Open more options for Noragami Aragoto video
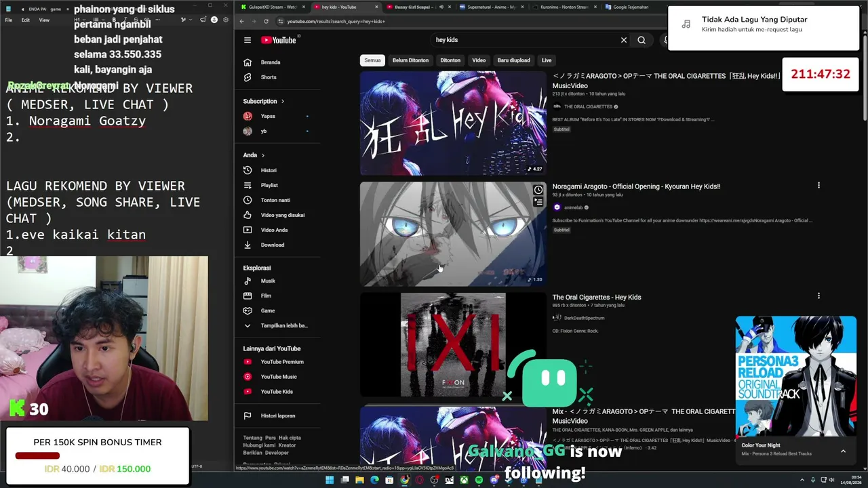The image size is (868, 488). [818, 185]
